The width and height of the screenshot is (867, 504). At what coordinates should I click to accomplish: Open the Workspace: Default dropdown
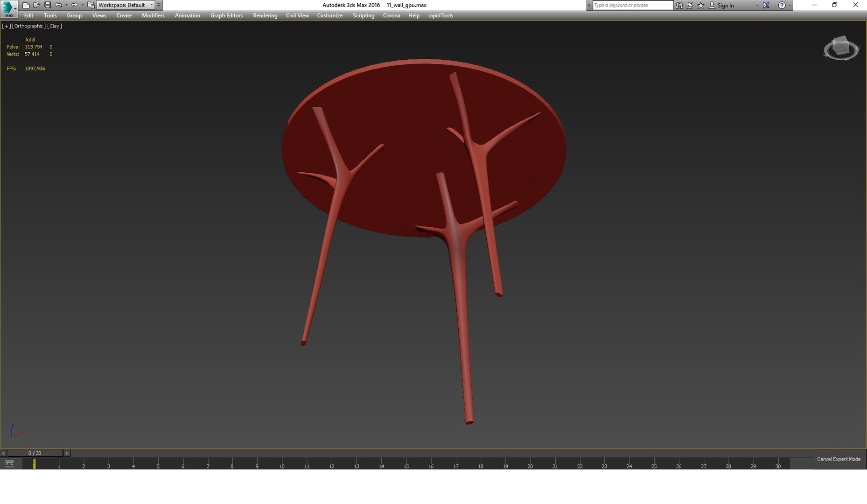point(126,5)
